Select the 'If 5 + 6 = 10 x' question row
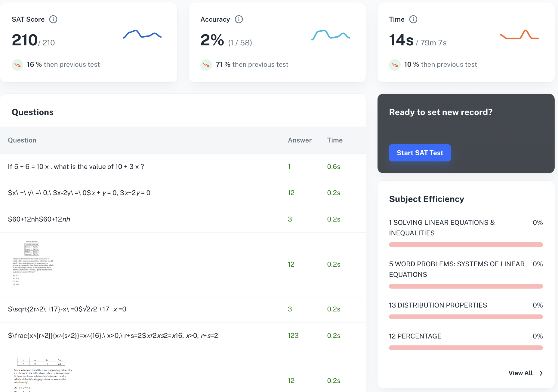The width and height of the screenshot is (558, 392). pyautogui.click(x=76, y=167)
